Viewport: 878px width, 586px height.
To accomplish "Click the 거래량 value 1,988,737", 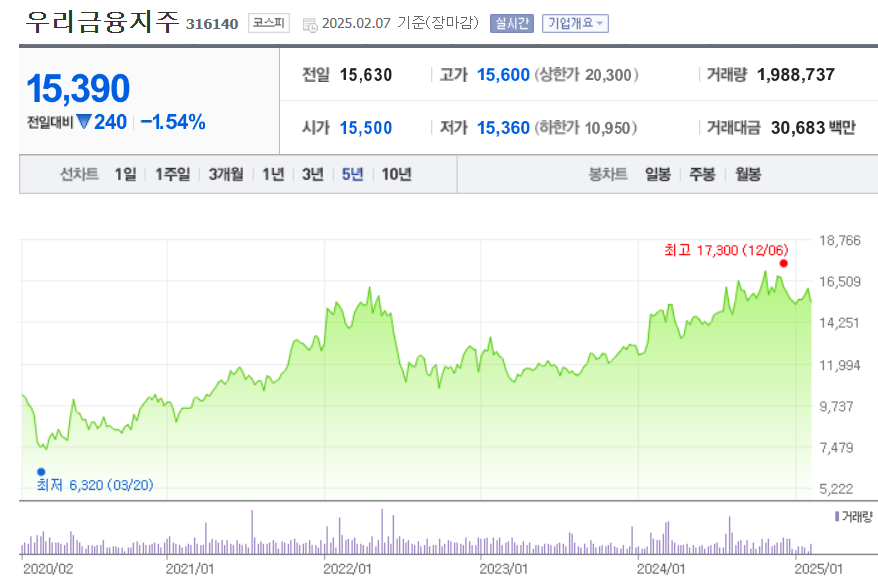I will [x=796, y=75].
